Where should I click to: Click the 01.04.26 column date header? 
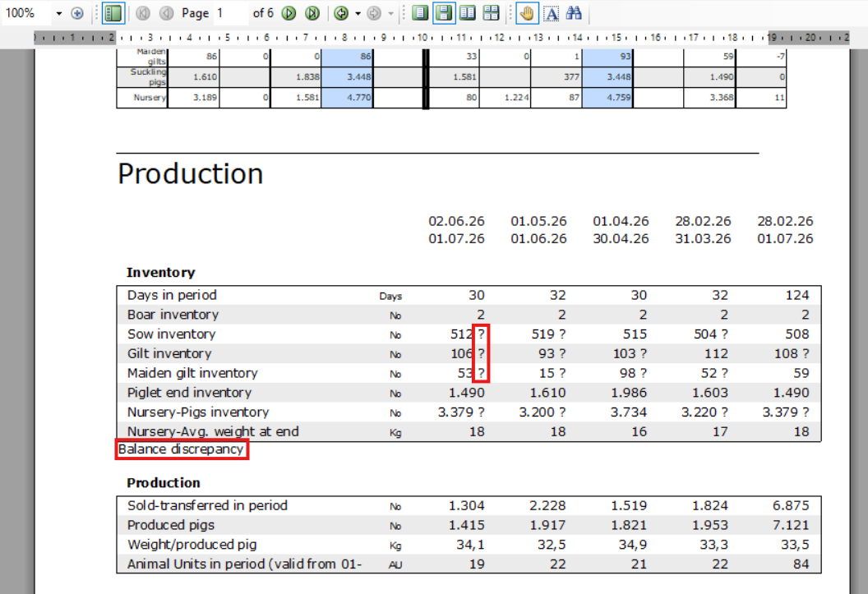coord(621,221)
